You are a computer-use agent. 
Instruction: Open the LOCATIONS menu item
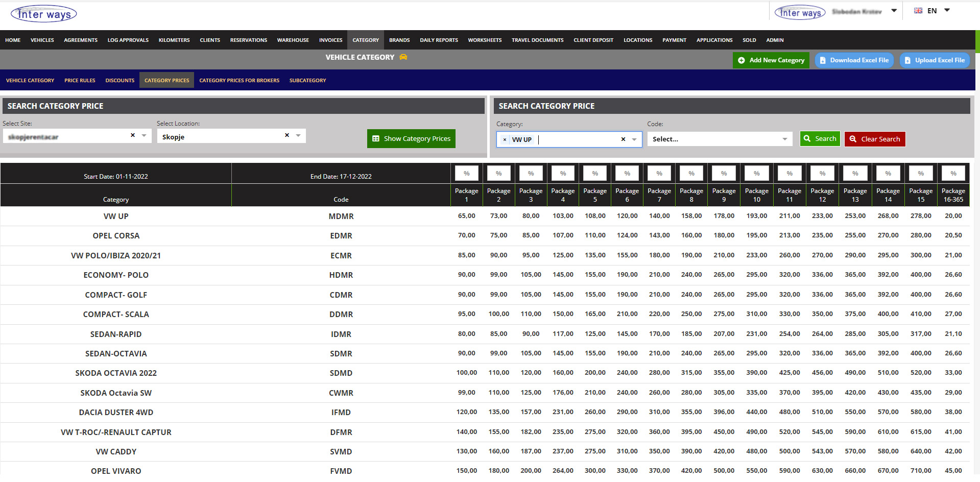[638, 40]
